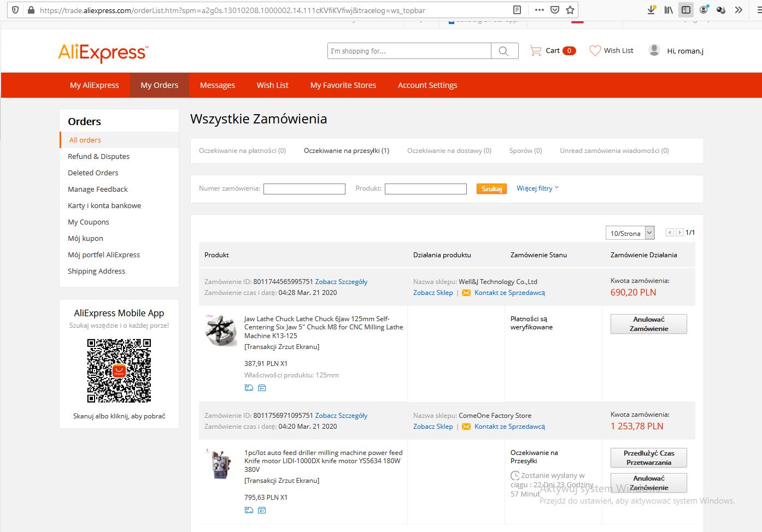Open Zobacz Sklep for ComeOne Factory Store
Screen dimensions: 762x532
click(433, 427)
